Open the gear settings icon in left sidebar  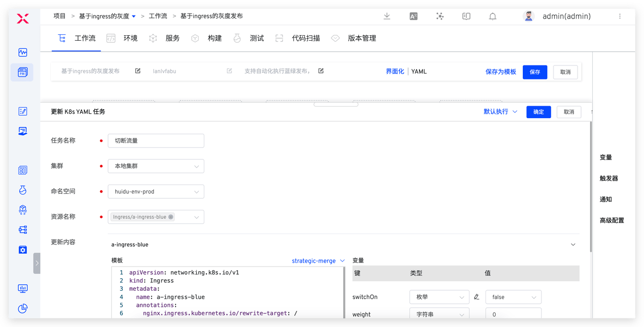[23, 250]
